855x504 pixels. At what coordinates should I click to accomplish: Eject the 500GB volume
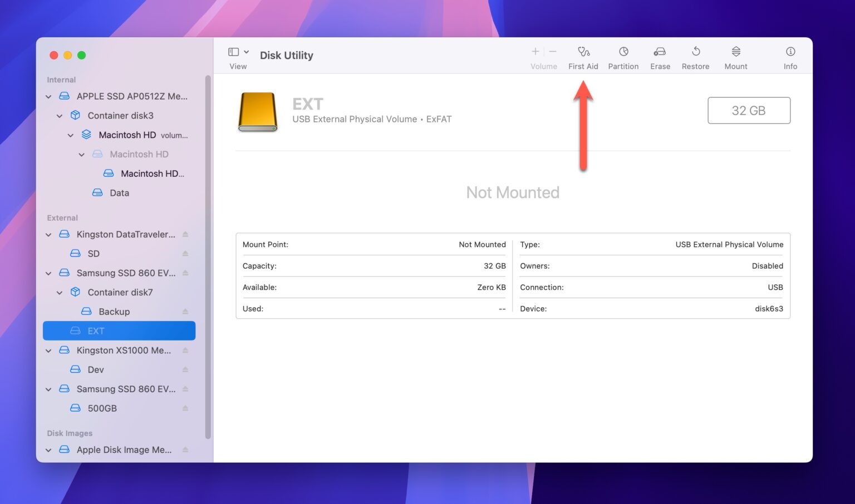coord(185,408)
